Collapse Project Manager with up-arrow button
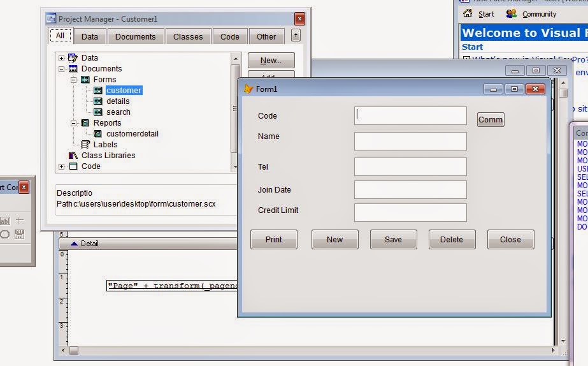 (x=296, y=36)
